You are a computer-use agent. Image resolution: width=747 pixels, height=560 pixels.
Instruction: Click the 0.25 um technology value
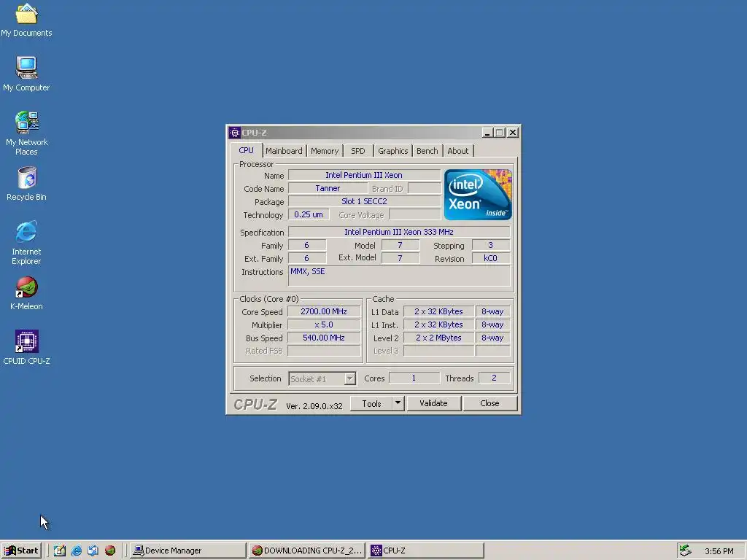(309, 215)
